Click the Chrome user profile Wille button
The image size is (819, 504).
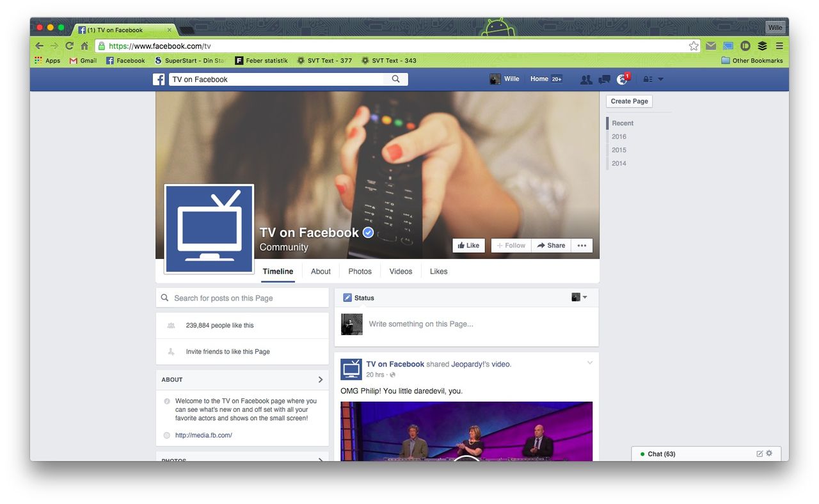click(775, 28)
